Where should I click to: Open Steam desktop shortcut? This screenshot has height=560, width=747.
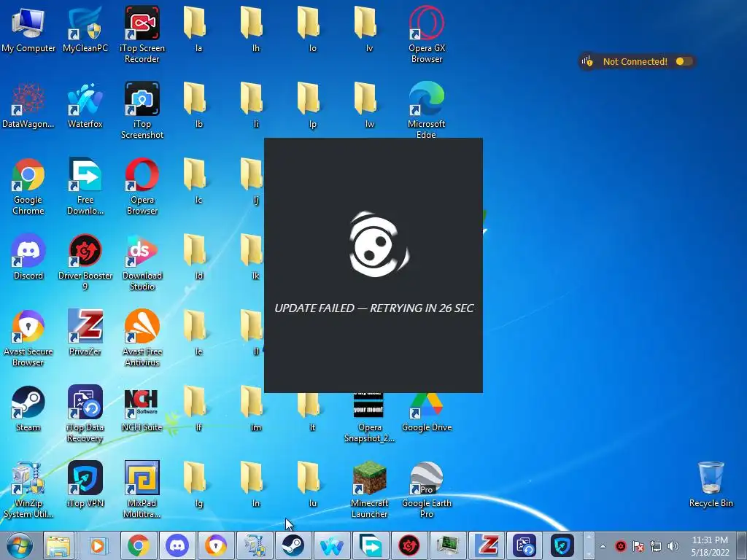pyautogui.click(x=28, y=408)
